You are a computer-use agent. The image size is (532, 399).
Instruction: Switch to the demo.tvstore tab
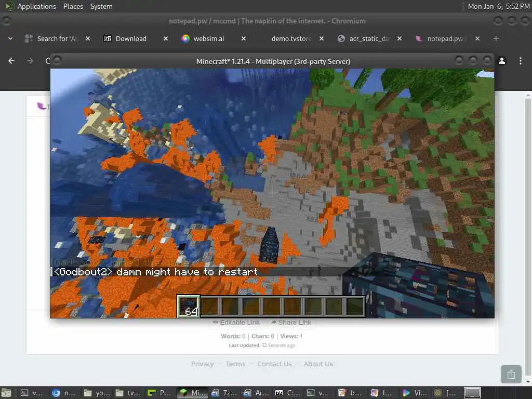(x=291, y=38)
